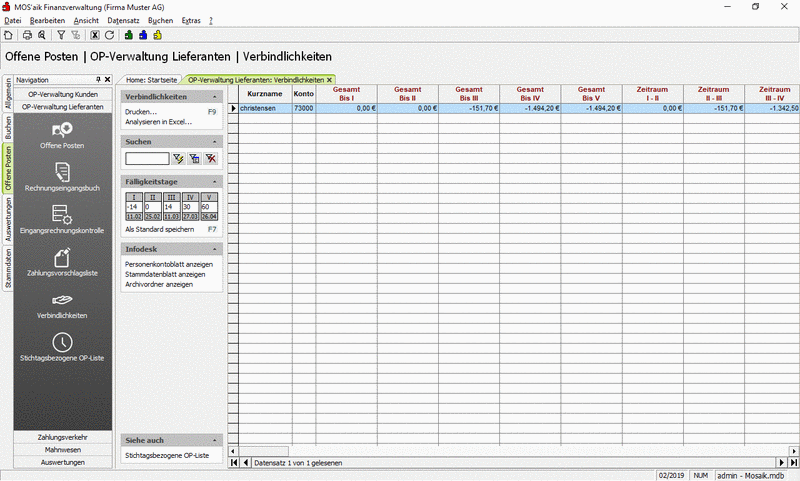Screen dimensions: 800x481
Task: Open Rechnungseingangsbuch in navigation
Action: 62,177
